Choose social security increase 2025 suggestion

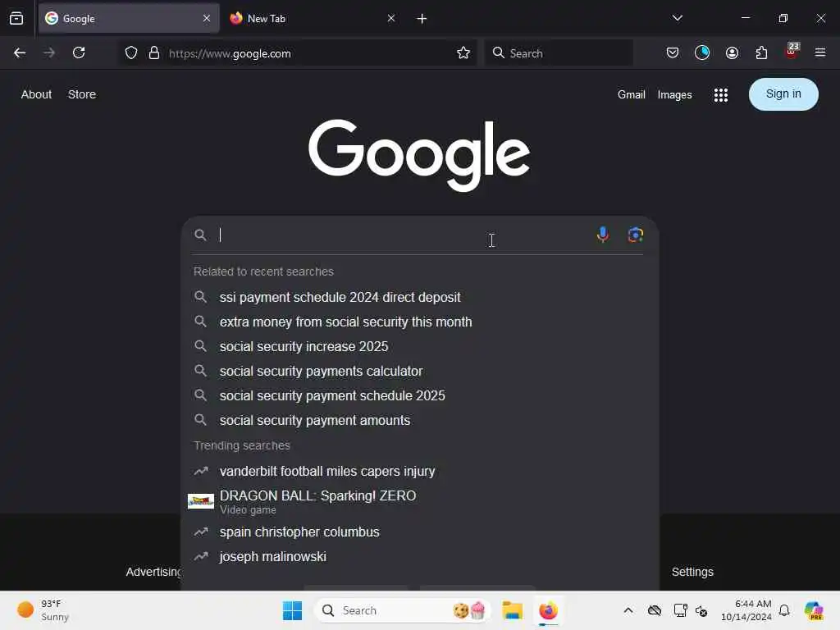tap(420, 346)
